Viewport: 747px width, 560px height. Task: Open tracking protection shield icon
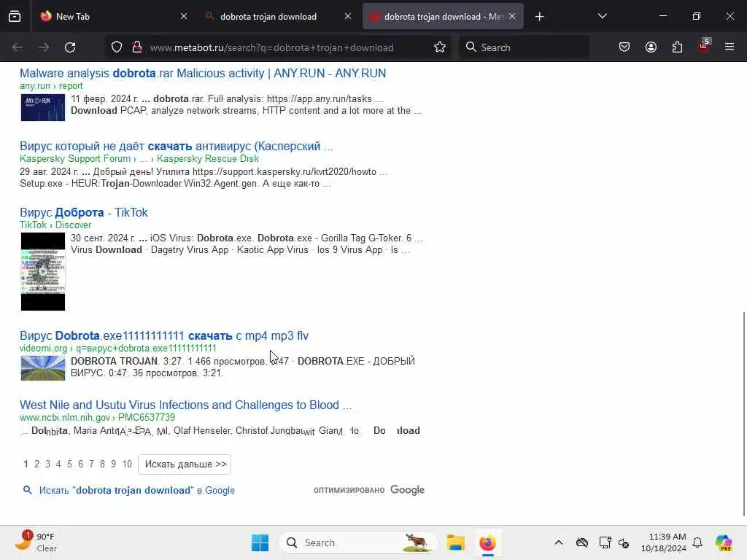pyautogui.click(x=117, y=47)
